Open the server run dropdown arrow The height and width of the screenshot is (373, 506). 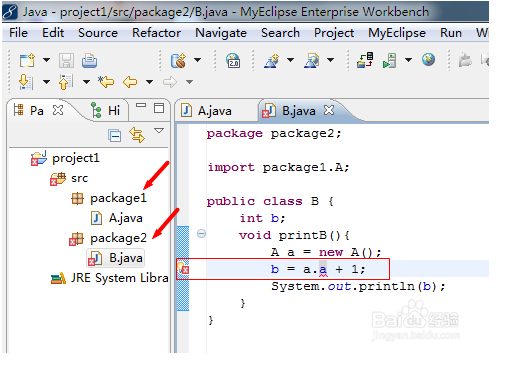point(408,60)
